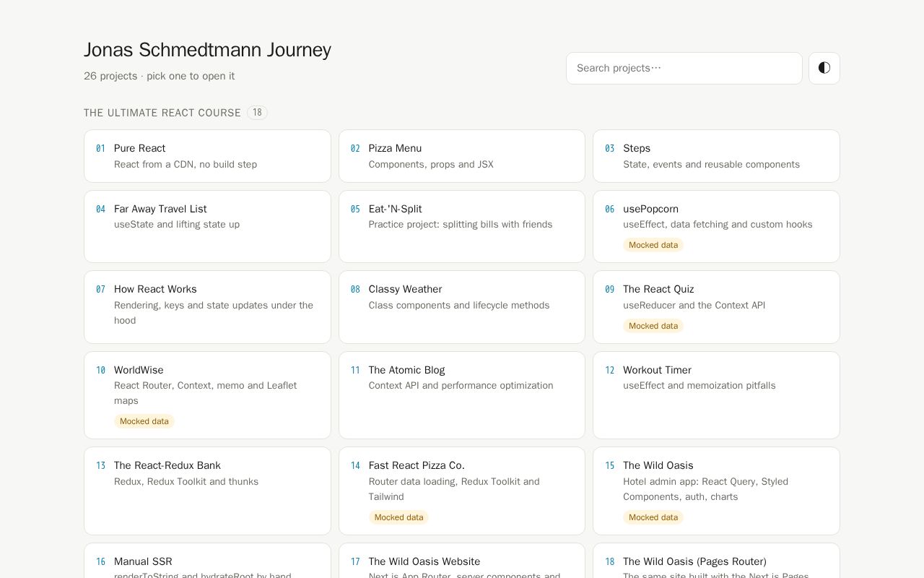The height and width of the screenshot is (578, 924).
Task: Open the usePopcorn project card
Action: point(716,226)
